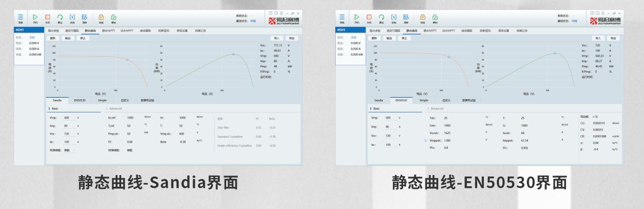Click the 导出 button in left window

pyautogui.click(x=292, y=38)
